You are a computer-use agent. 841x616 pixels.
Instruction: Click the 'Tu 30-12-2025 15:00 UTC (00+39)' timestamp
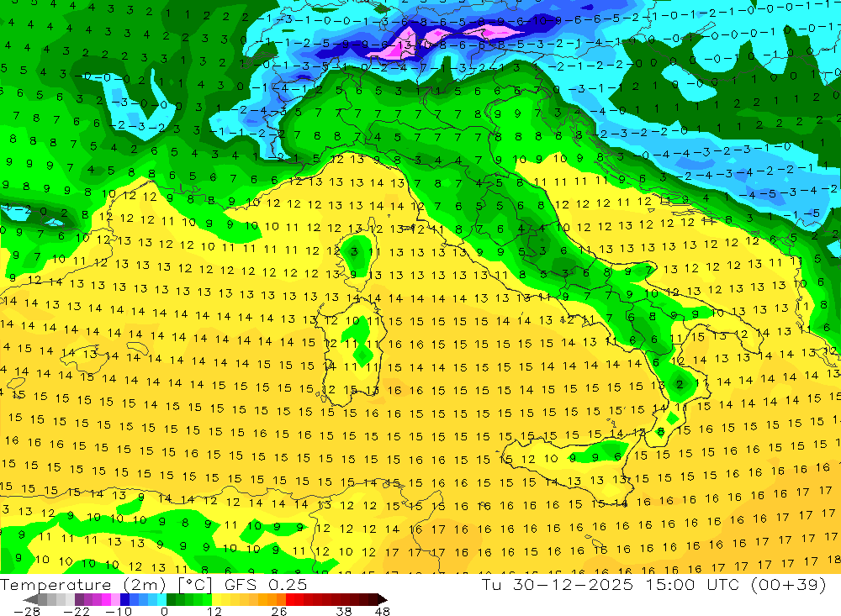click(x=653, y=584)
